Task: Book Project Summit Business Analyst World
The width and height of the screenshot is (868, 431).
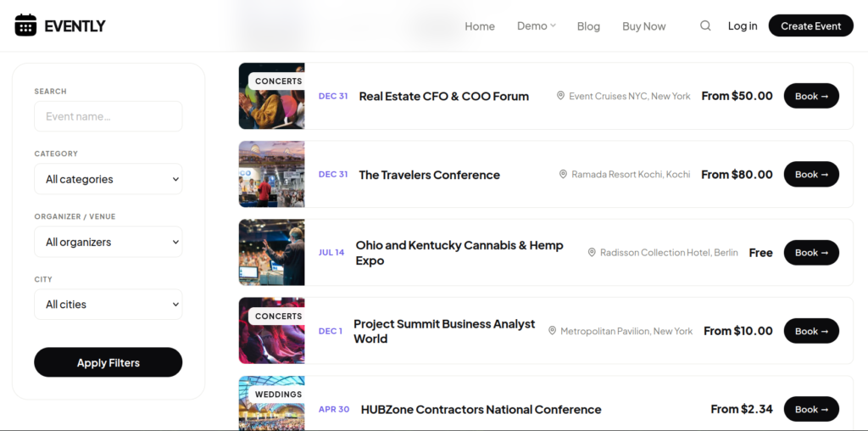Action: pos(811,331)
